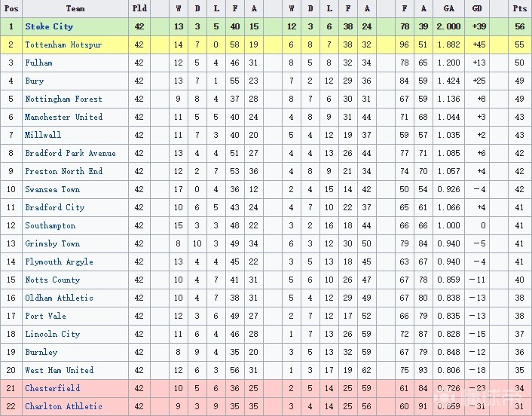Image resolution: width=532 pixels, height=416 pixels.
Task: Select the Bradford Park Avenue link
Action: (70, 153)
